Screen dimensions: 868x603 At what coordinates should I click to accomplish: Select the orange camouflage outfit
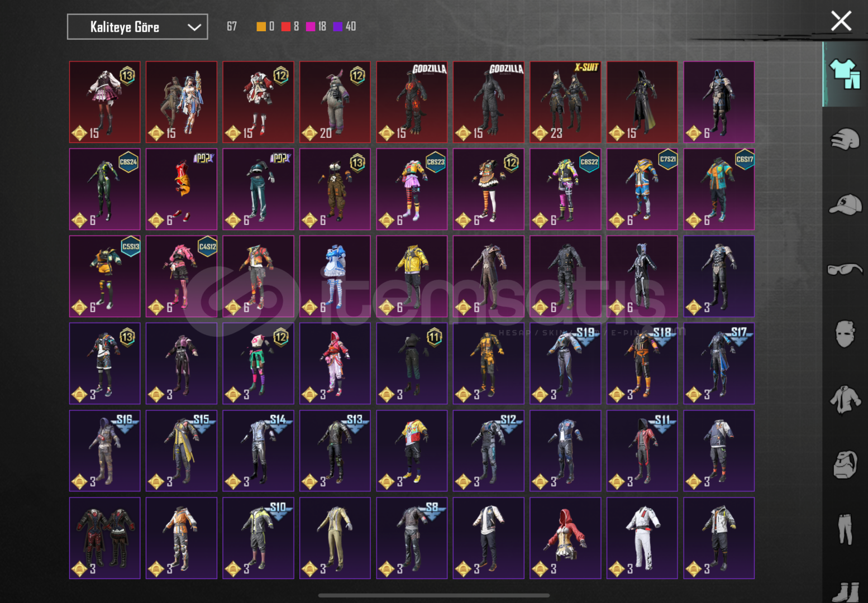click(489, 363)
